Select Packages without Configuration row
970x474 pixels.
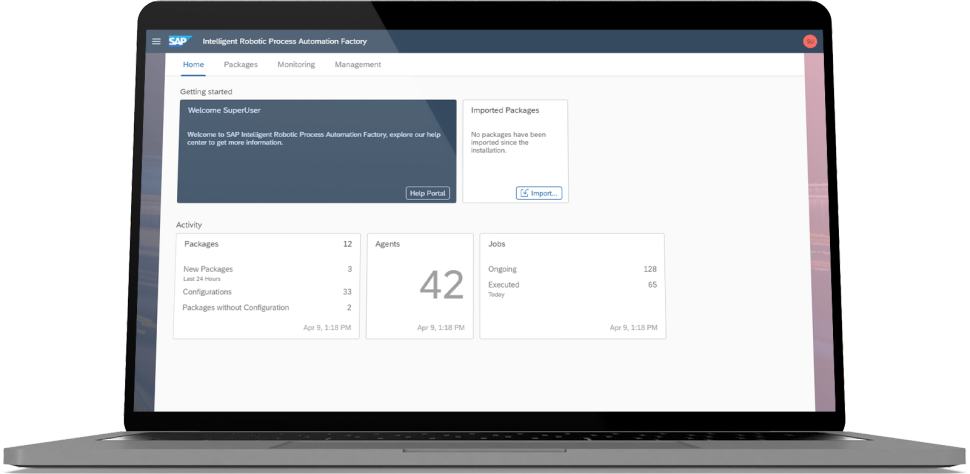click(x=267, y=308)
